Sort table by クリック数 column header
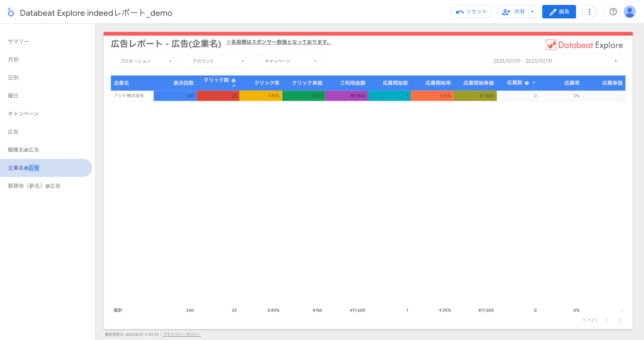Viewport: 644px width, 340px height. point(216,80)
